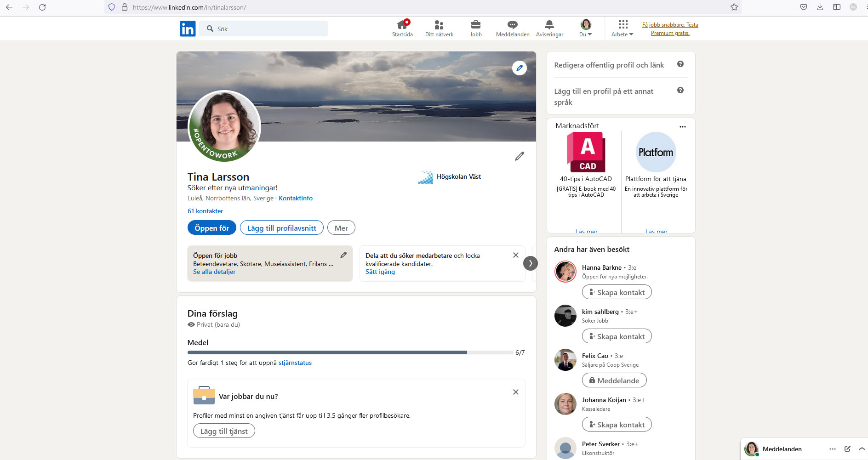Click Premium gratis promotion link
Image resolution: width=868 pixels, height=460 pixels.
(670, 29)
